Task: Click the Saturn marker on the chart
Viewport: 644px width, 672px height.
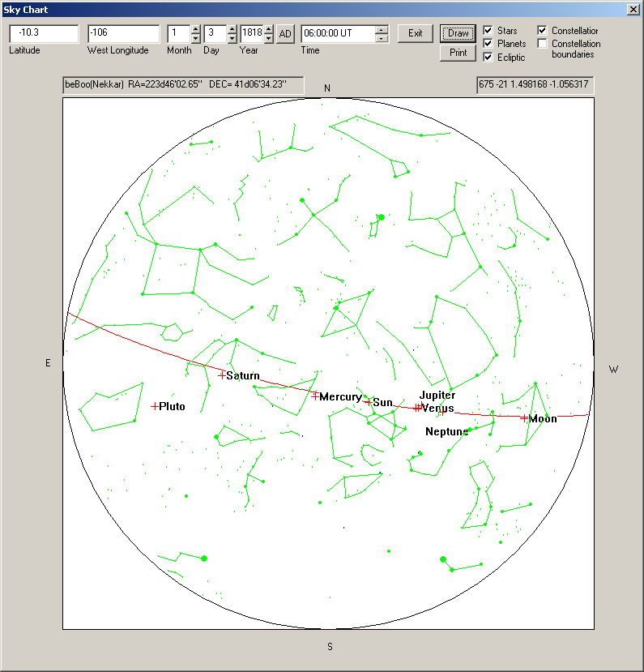Action: pyautogui.click(x=222, y=375)
